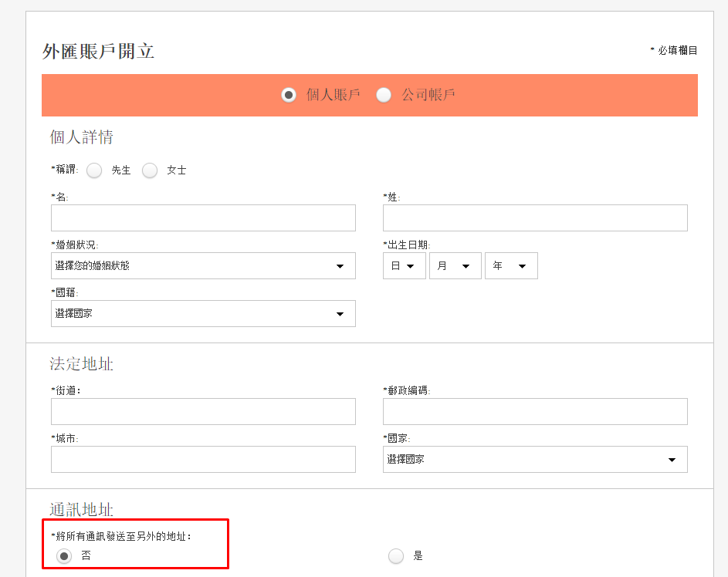This screenshot has width=728, height=577.
Task: Open the 月 month of birth dropdown
Action: point(455,266)
